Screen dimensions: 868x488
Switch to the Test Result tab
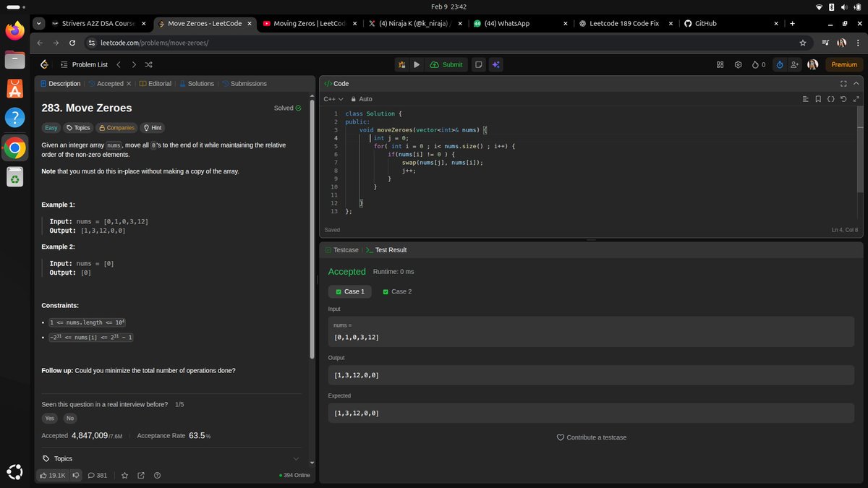(386, 250)
